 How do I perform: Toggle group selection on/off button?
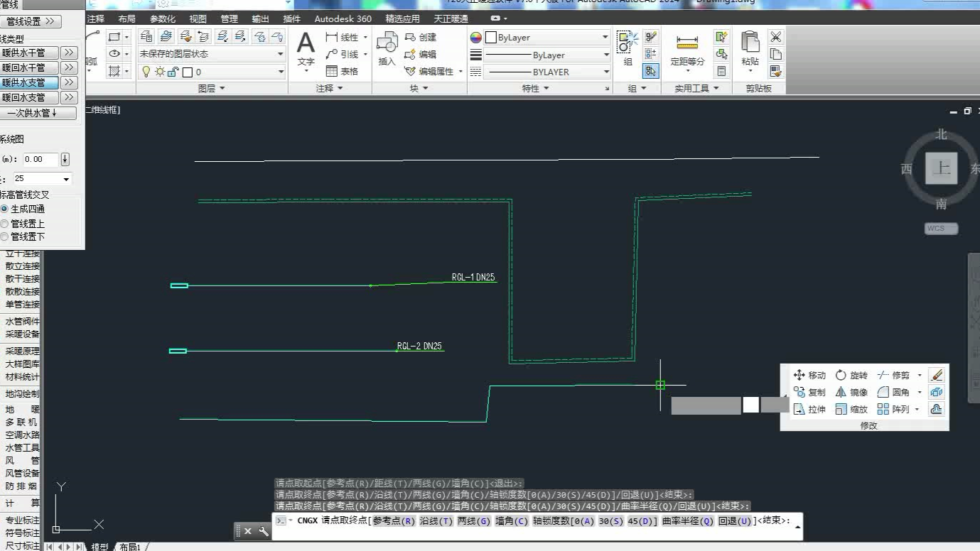(651, 71)
